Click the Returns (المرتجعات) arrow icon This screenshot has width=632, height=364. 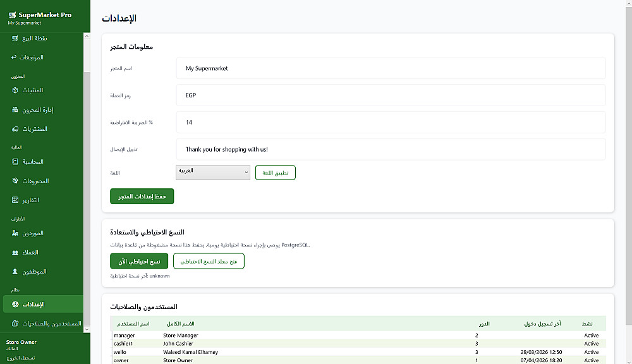click(x=14, y=58)
